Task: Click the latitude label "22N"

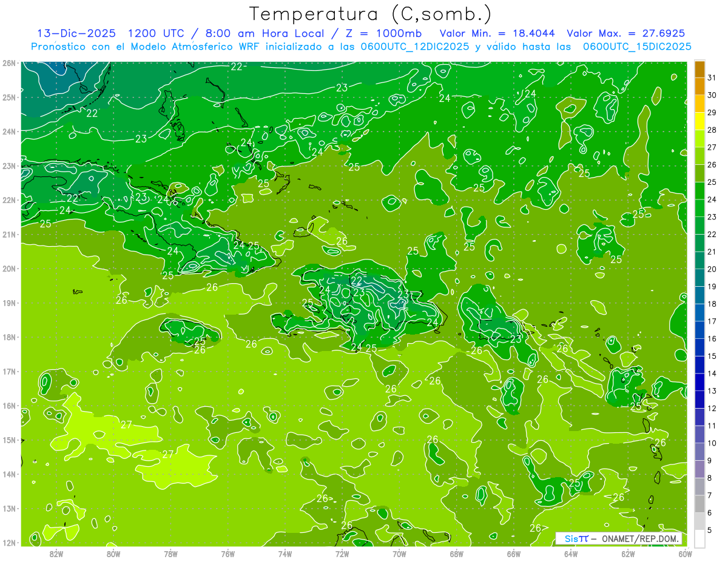Action: (8, 200)
